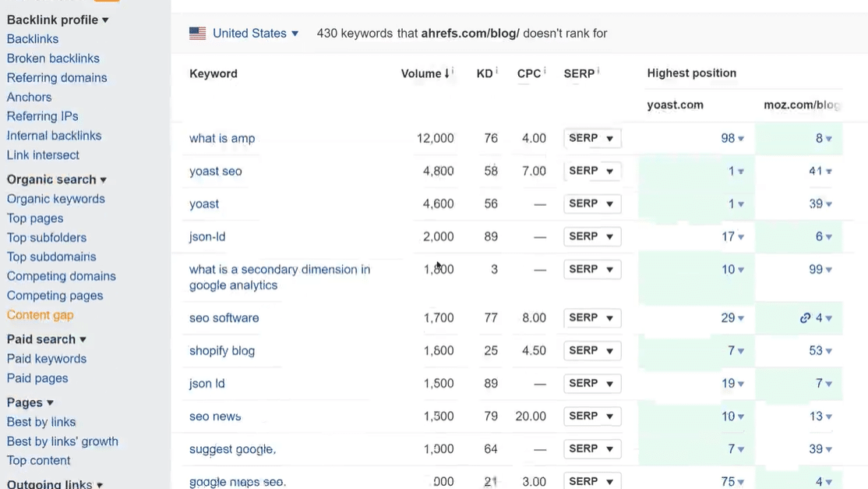Image resolution: width=868 pixels, height=489 pixels.
Task: Open the United States country dropdown
Action: pos(295,34)
